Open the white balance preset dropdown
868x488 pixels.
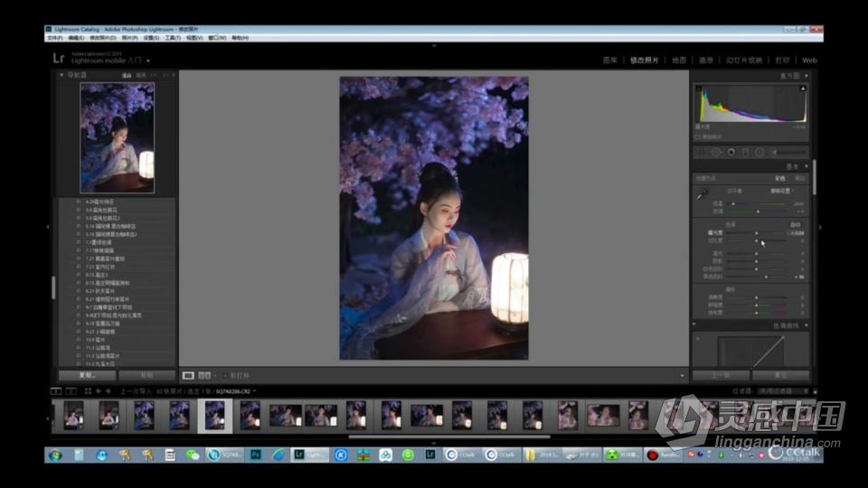(782, 191)
